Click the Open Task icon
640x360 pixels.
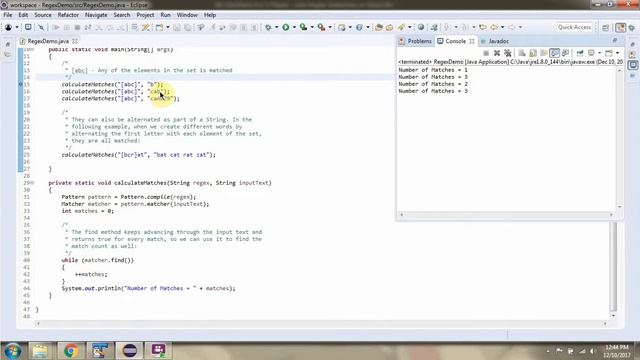click(389, 27)
